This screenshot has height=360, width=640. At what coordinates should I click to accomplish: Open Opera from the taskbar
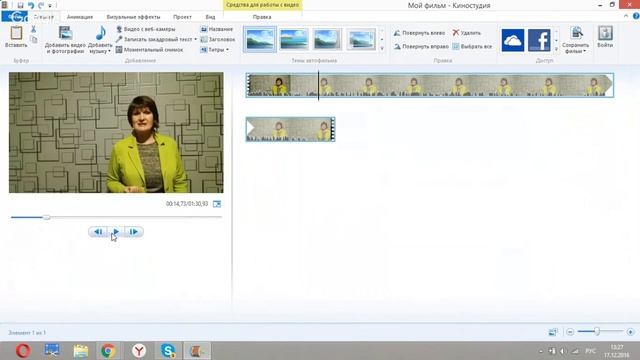23,351
